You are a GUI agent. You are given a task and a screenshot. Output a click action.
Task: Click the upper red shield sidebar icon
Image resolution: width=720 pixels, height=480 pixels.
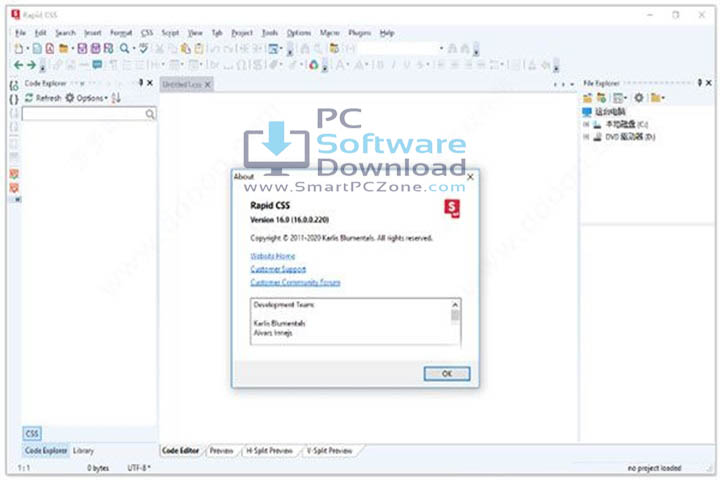coord(14,174)
